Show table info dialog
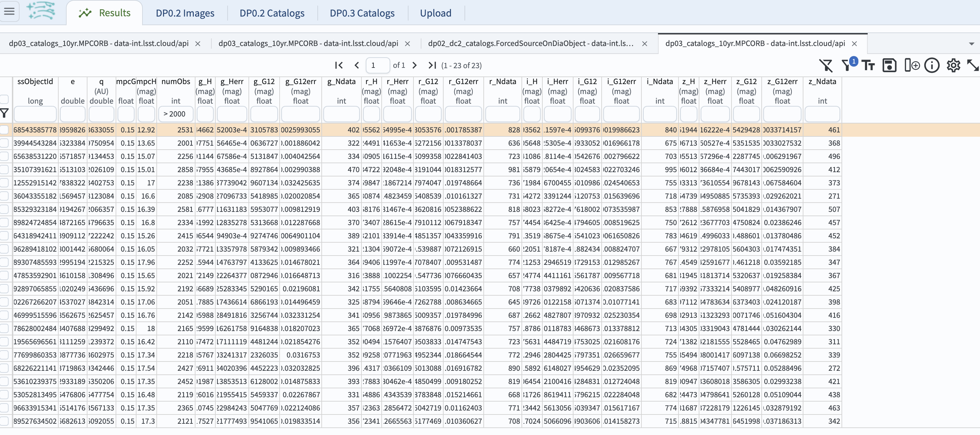 (932, 66)
